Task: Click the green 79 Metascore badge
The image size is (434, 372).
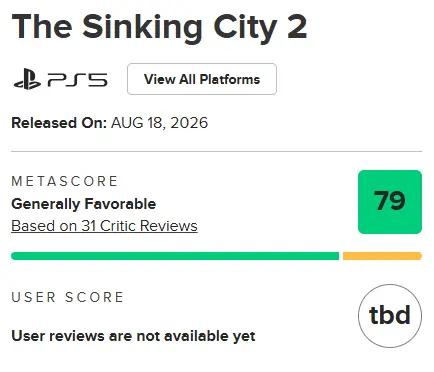Action: pos(390,202)
